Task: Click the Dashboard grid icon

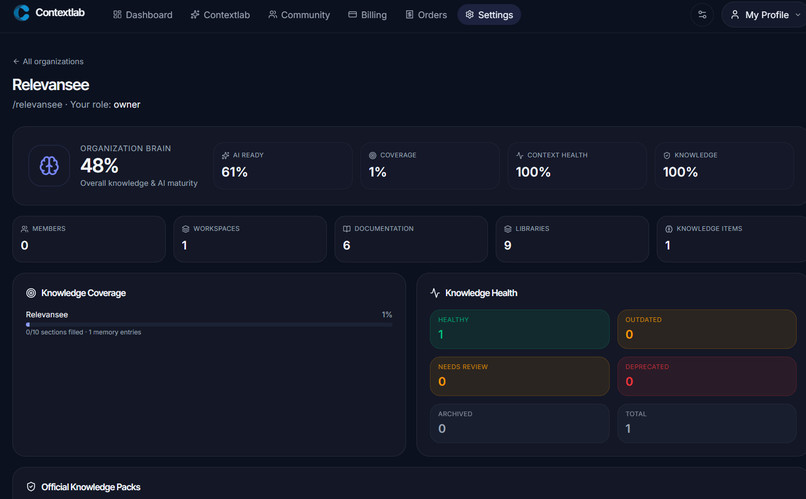Action: pyautogui.click(x=117, y=14)
